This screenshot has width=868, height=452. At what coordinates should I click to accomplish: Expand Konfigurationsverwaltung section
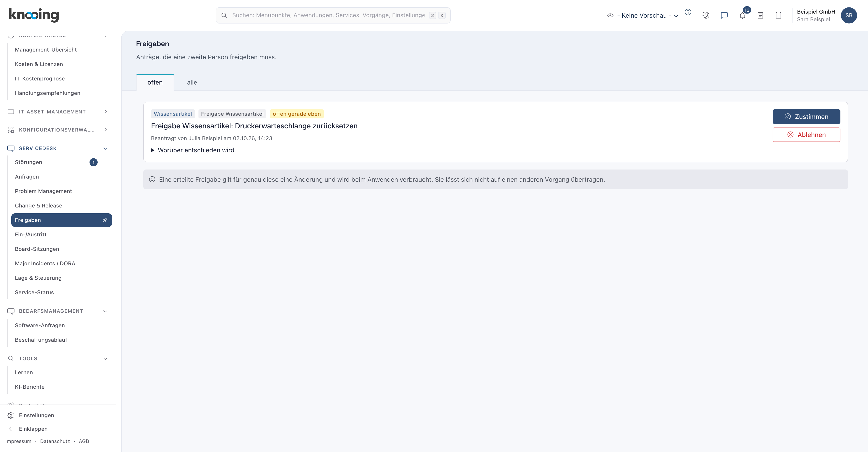pos(58,130)
